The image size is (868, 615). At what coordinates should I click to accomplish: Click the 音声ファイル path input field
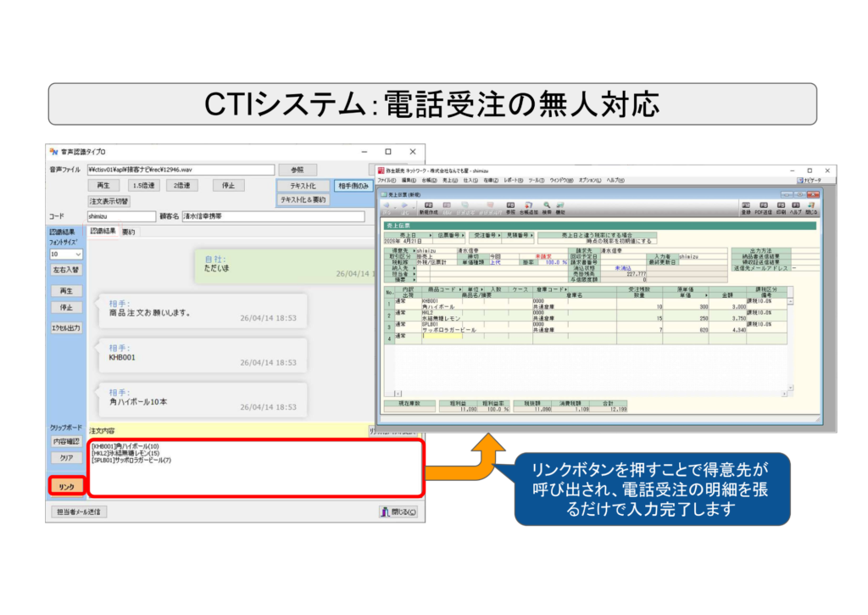181,171
